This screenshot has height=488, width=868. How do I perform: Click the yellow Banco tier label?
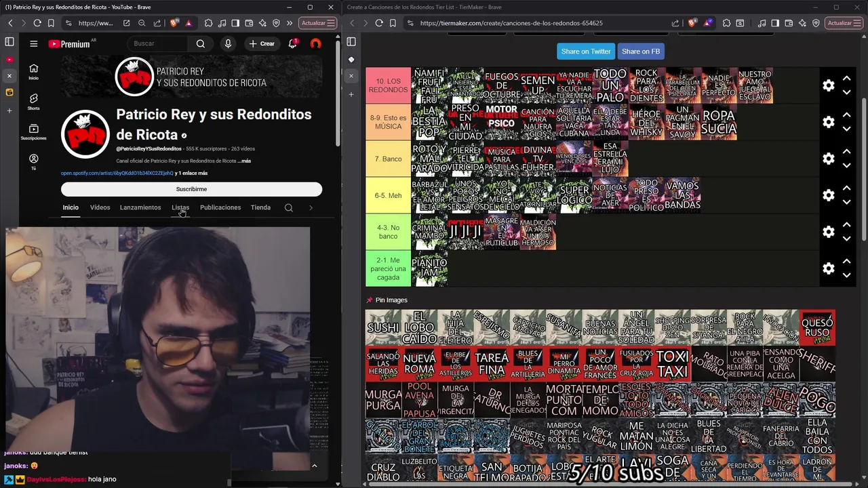(388, 159)
